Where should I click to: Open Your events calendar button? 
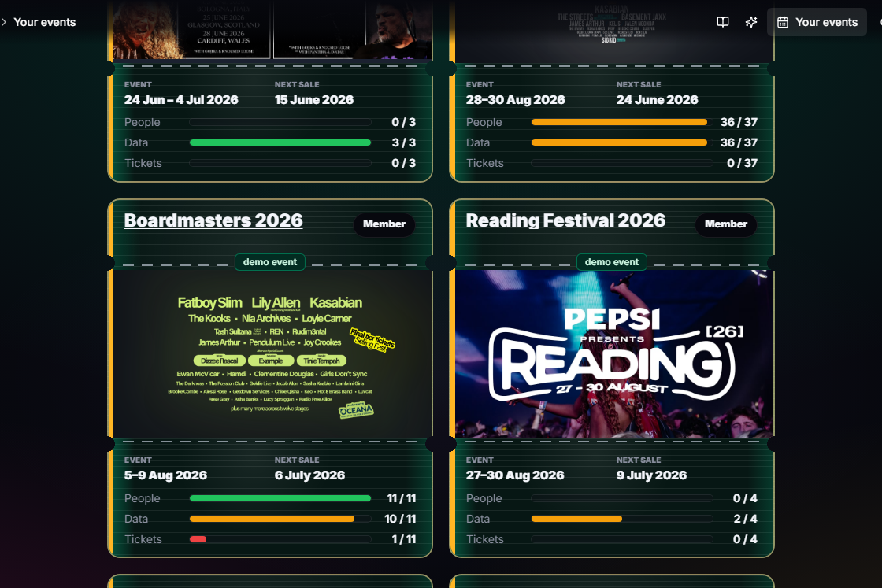coord(817,22)
